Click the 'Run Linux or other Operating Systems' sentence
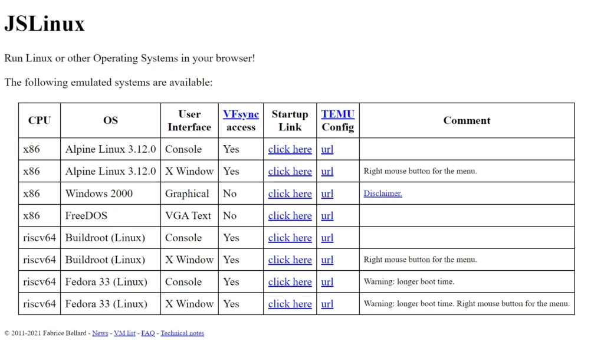The image size is (604, 364). click(129, 58)
